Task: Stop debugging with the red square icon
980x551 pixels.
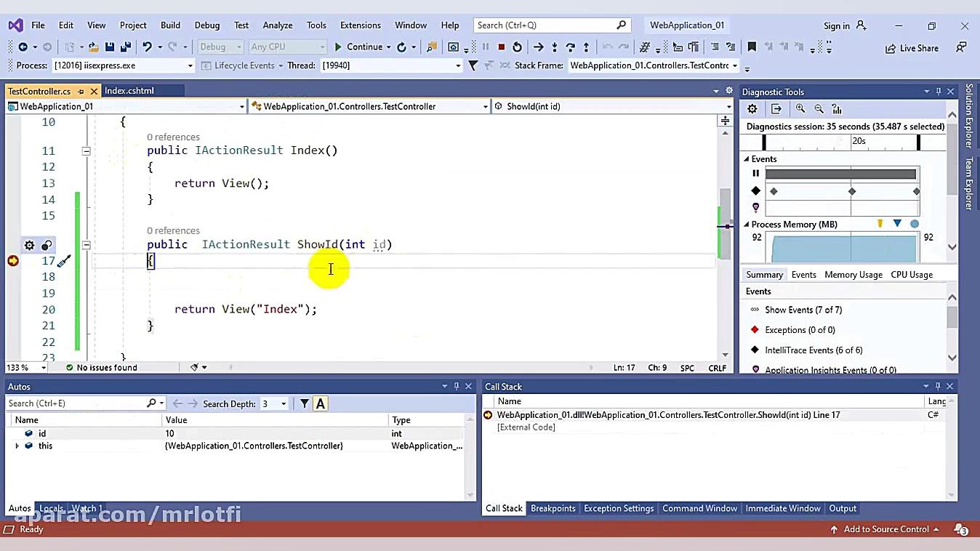Action: [501, 47]
